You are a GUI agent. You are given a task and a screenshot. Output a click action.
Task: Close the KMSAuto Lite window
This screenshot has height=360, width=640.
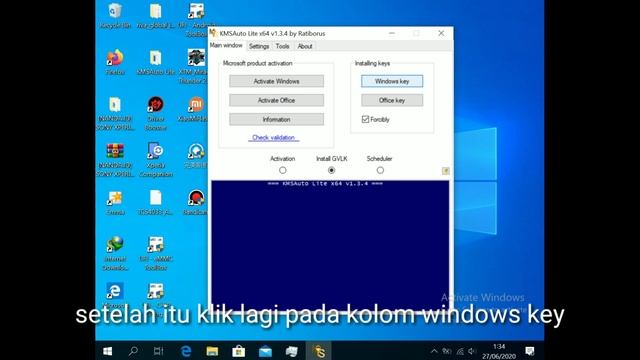pyautogui.click(x=441, y=33)
